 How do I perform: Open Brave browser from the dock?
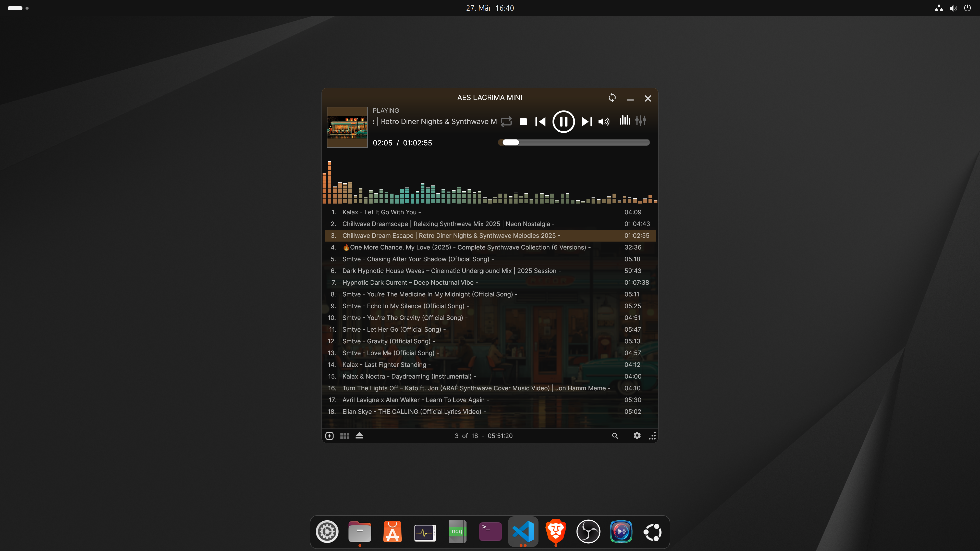point(556,532)
